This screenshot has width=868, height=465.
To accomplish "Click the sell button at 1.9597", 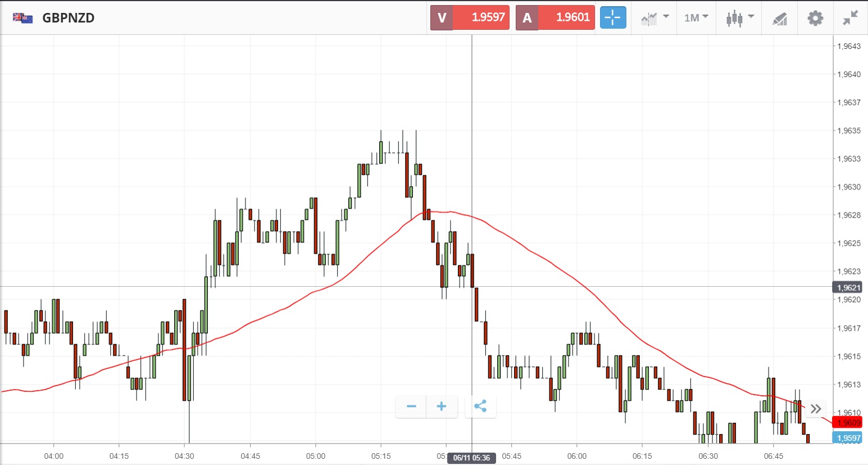I will (470, 17).
